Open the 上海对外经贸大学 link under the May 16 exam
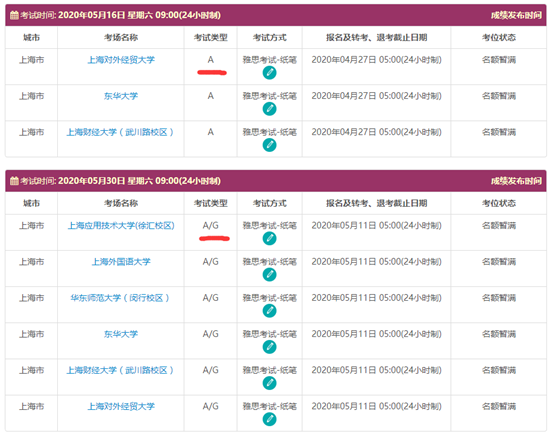 click(121, 60)
